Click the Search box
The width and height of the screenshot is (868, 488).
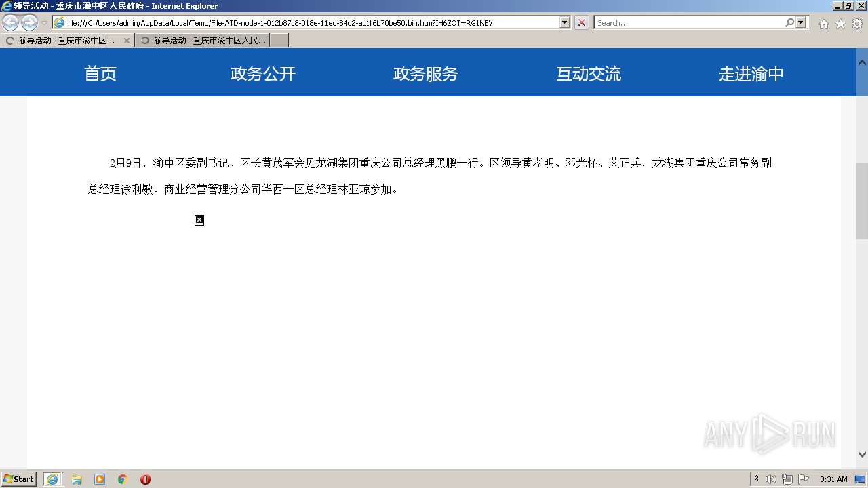689,22
